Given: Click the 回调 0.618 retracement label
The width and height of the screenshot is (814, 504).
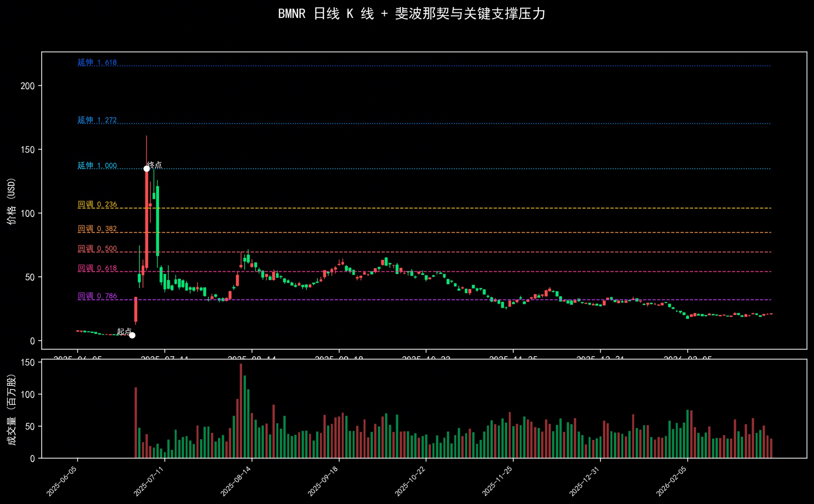Looking at the screenshot, I should tap(97, 268).
